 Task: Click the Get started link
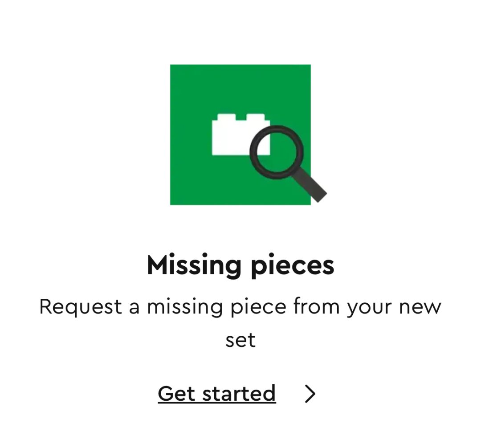[217, 394]
